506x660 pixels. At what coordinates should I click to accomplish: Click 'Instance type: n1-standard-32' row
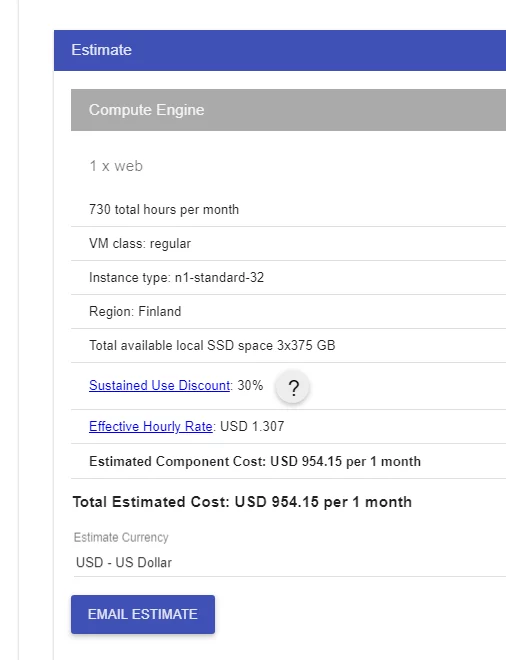pyautogui.click(x=288, y=278)
